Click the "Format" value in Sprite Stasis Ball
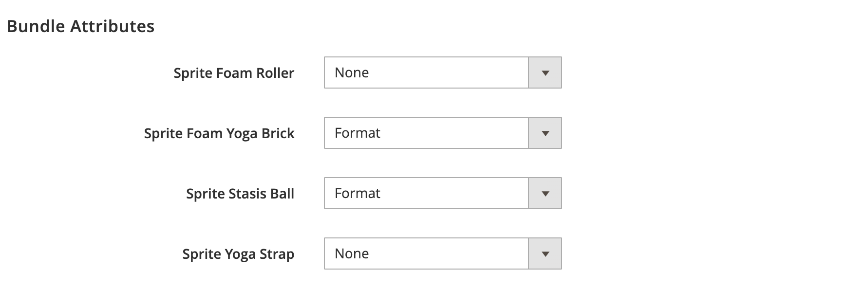Screen dimensions: 868x289 pyautogui.click(x=358, y=194)
